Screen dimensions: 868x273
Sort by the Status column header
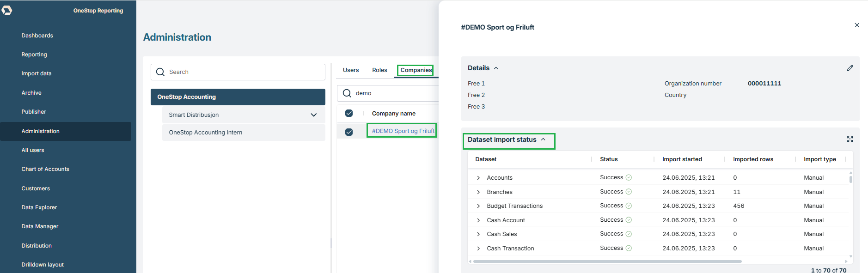609,159
